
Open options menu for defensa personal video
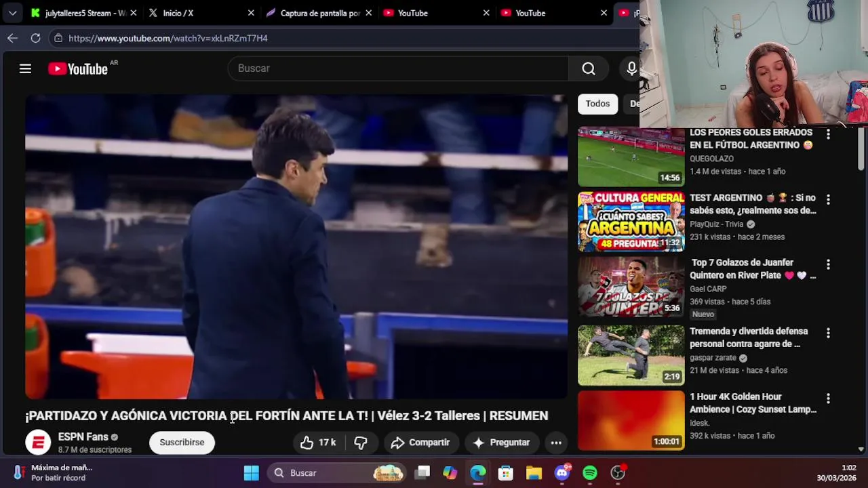tap(828, 333)
